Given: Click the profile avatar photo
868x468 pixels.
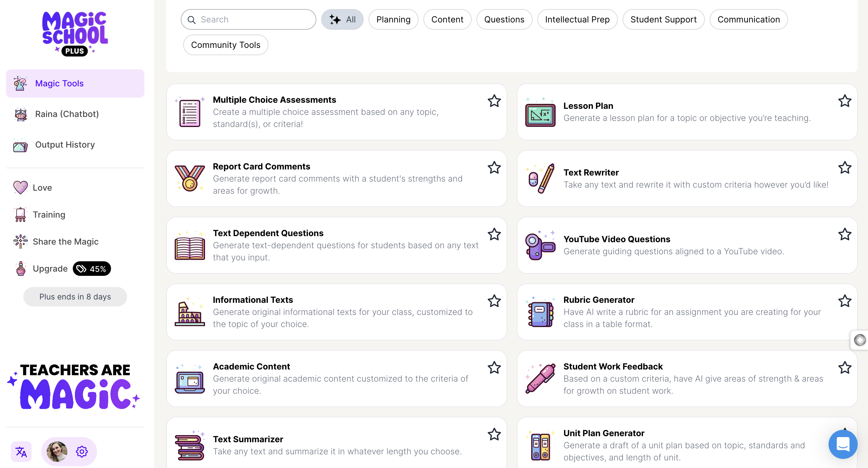Looking at the screenshot, I should (x=57, y=452).
